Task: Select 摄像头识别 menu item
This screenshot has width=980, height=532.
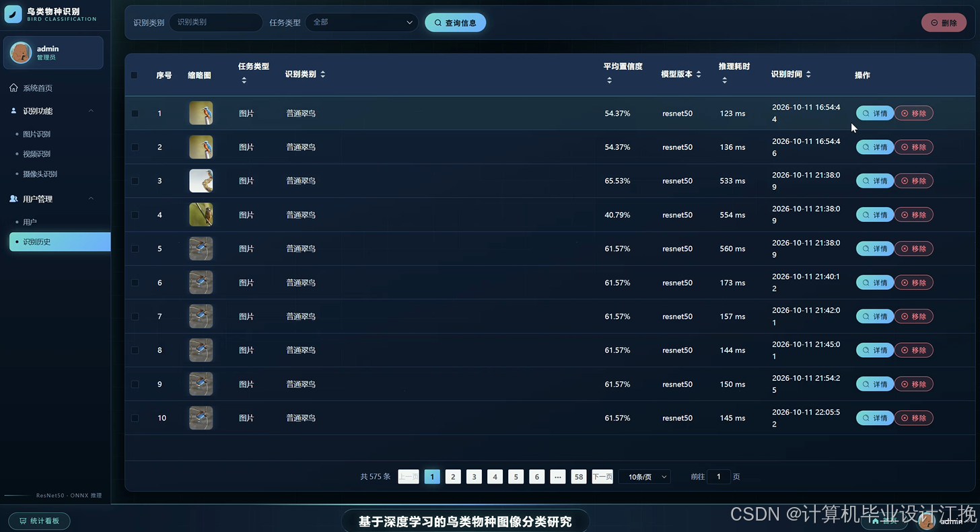Action: [40, 174]
